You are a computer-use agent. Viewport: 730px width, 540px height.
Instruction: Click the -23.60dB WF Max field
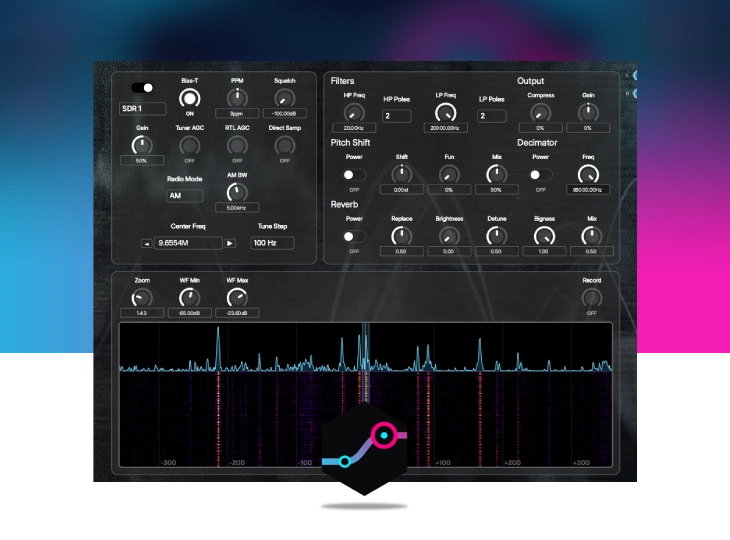pos(237,313)
